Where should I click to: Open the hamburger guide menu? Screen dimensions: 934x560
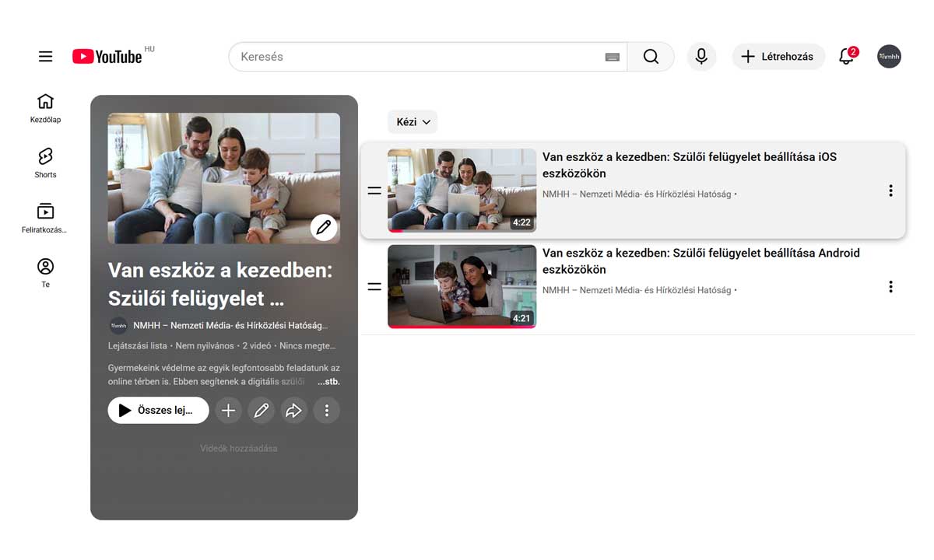click(x=46, y=57)
